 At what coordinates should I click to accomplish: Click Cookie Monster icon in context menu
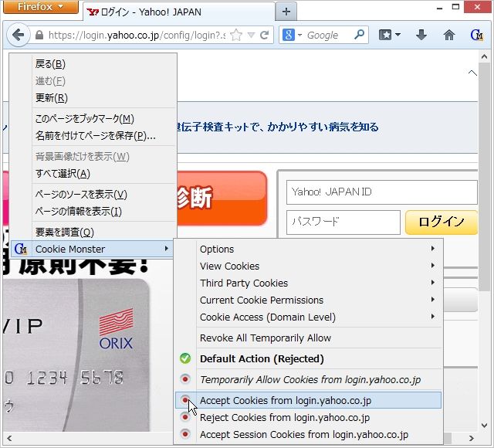coord(21,249)
